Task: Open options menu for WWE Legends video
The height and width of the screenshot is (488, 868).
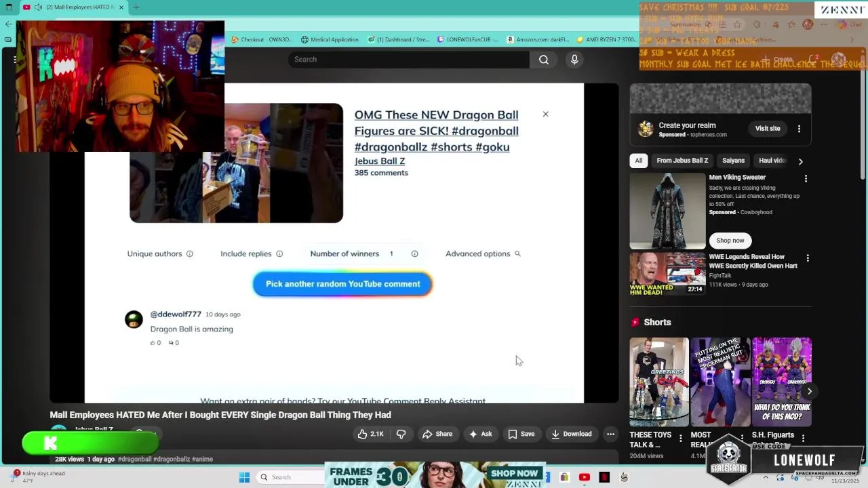Action: [x=807, y=258]
